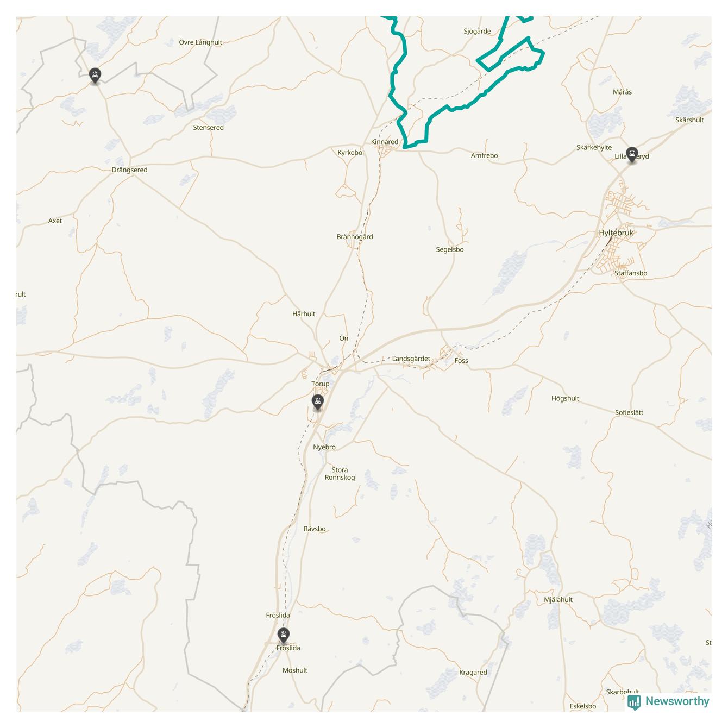This screenshot has height=728, width=728.
Task: Click the Newsworthy logo icon
Action: [x=634, y=702]
